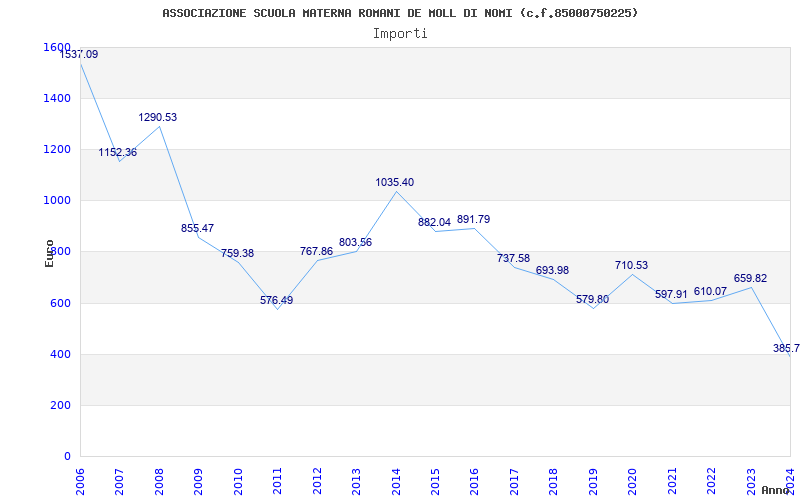Click the 2019 x-axis year label
This screenshot has height=500, width=800.
(x=593, y=481)
